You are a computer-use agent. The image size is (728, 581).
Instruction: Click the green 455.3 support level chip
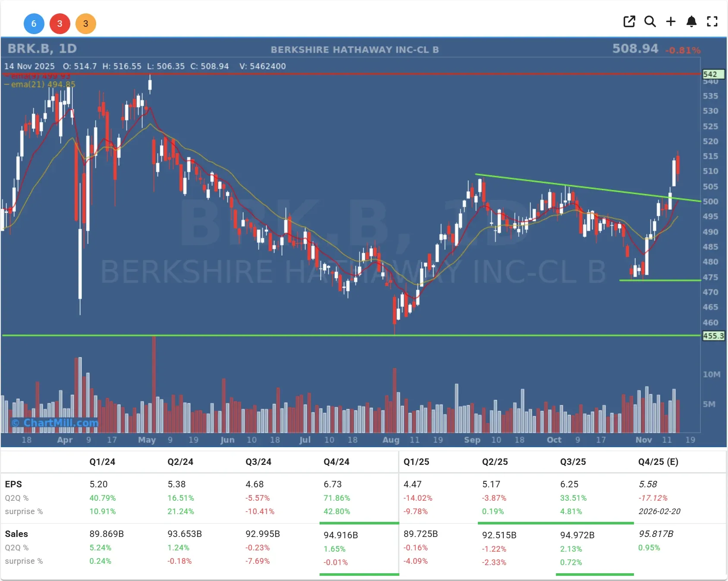point(713,336)
